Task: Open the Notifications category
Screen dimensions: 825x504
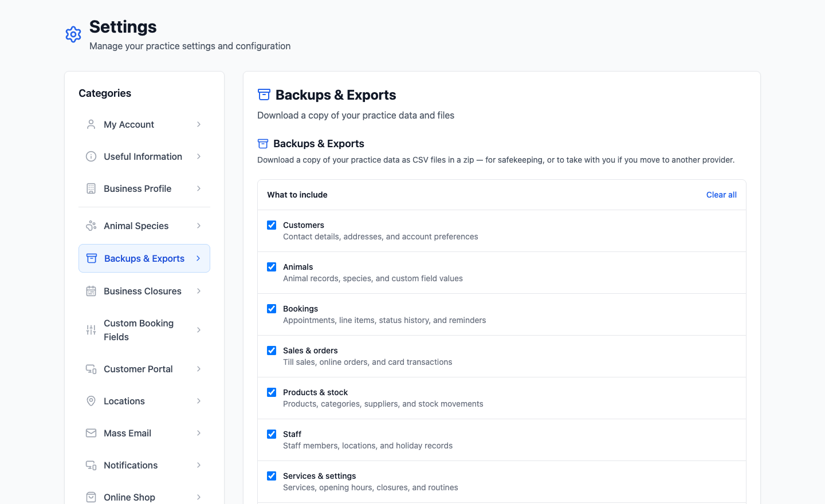Action: (144, 465)
